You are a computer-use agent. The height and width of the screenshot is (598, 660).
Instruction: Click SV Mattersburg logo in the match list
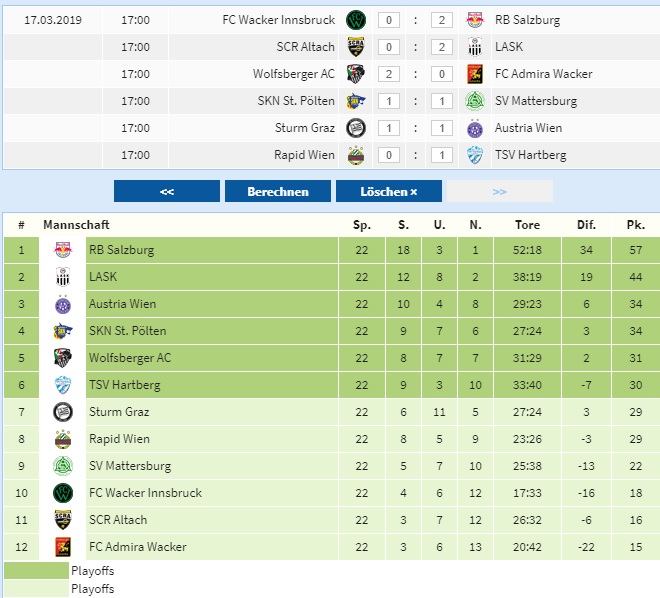coord(475,101)
